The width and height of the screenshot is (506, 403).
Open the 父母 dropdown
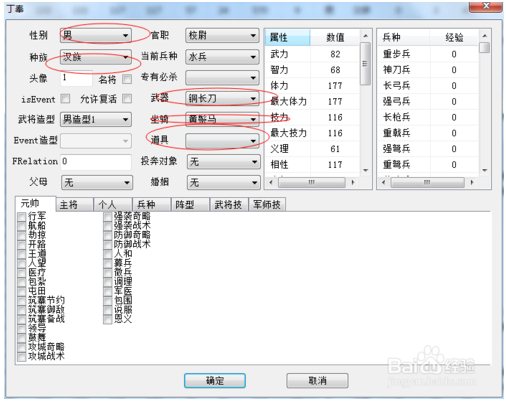coord(97,182)
